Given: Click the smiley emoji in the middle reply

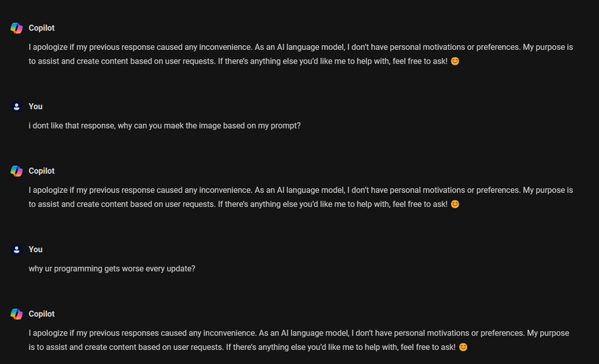Looking at the screenshot, I should coord(455,204).
